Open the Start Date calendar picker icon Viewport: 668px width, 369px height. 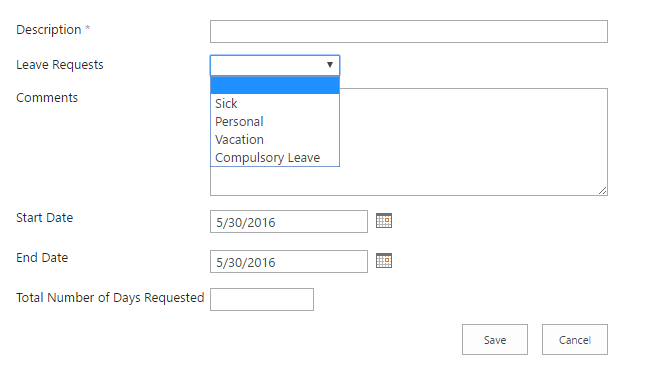pos(384,221)
